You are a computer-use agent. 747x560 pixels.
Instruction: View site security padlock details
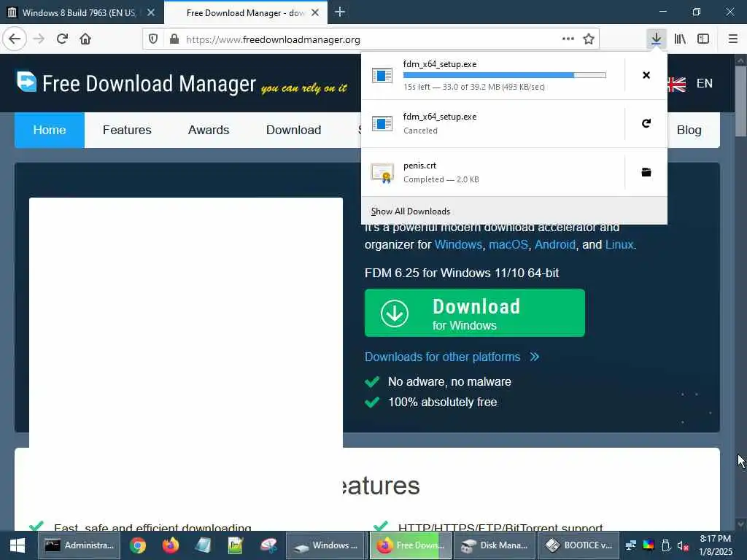point(174,39)
